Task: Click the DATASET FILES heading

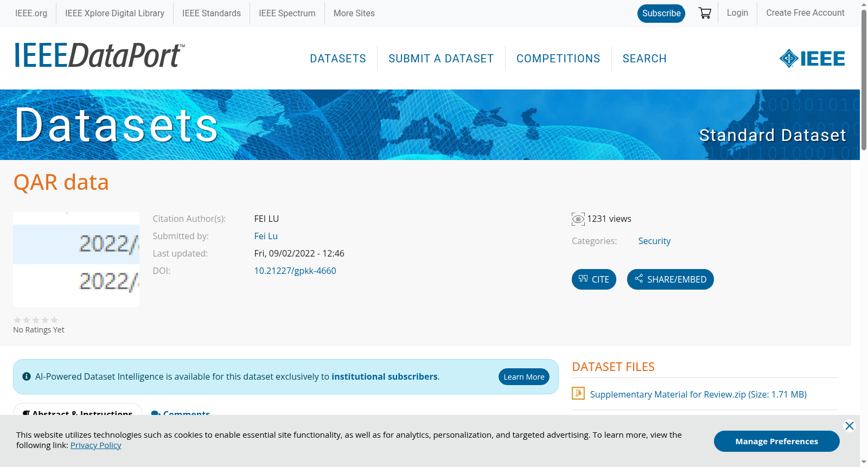Action: (613, 367)
